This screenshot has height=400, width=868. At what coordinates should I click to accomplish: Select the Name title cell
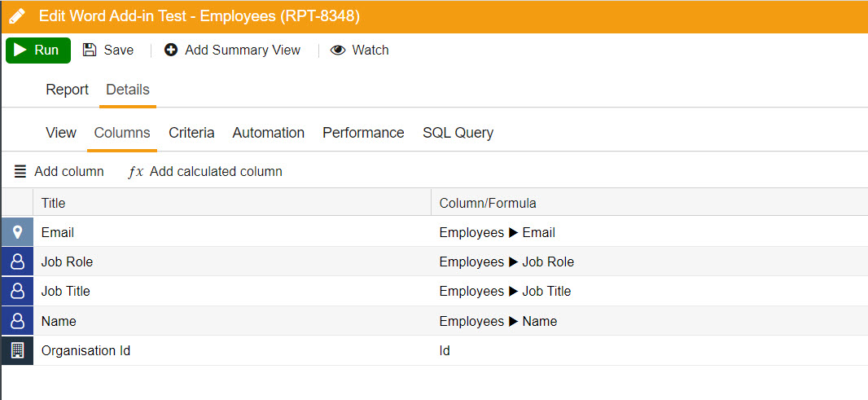click(232, 321)
